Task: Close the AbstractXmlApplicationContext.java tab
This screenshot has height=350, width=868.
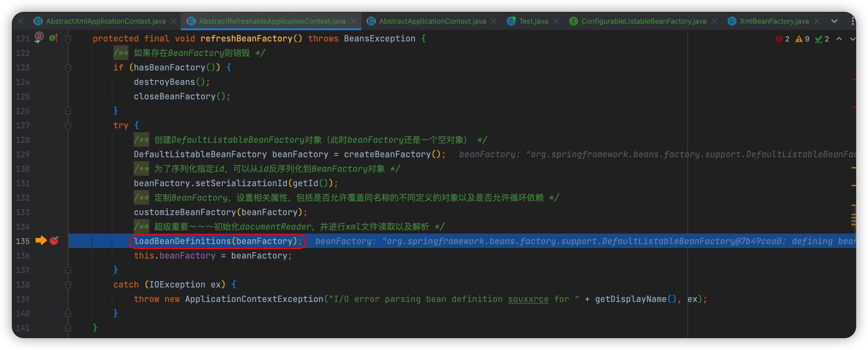Action: 173,21
